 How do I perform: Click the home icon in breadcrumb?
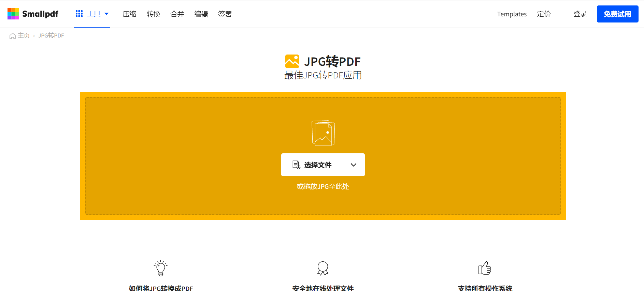pyautogui.click(x=13, y=36)
